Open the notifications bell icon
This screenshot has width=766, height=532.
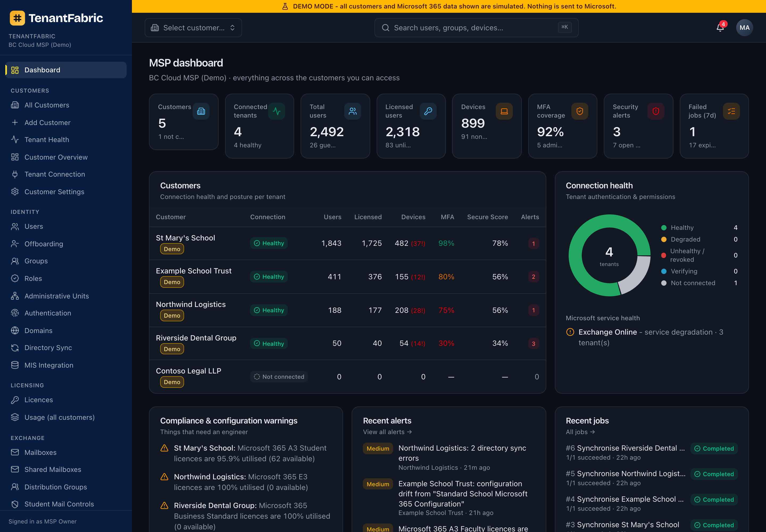720,28
